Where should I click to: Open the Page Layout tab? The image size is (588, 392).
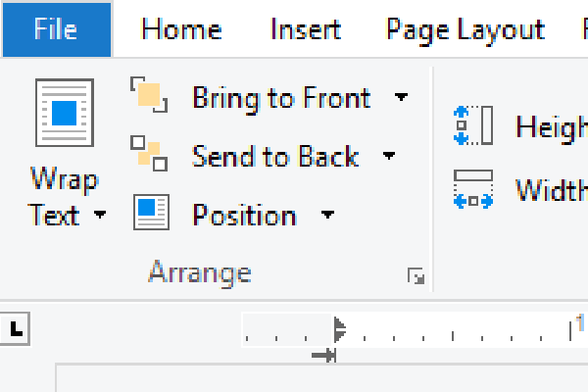pos(465,31)
